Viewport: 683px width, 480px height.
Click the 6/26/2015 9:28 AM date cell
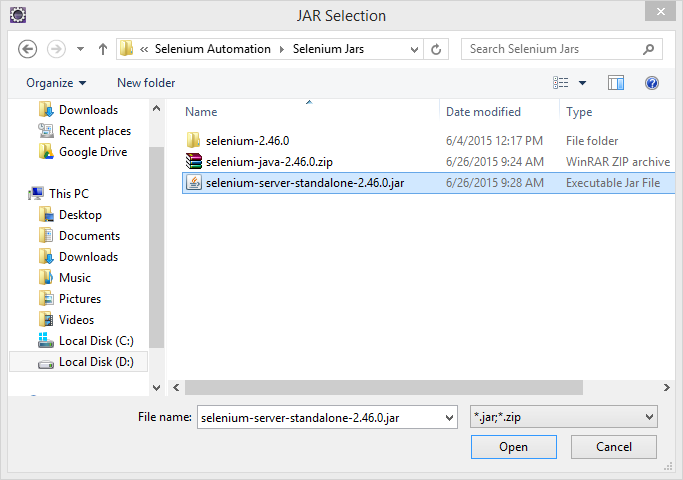pyautogui.click(x=494, y=183)
